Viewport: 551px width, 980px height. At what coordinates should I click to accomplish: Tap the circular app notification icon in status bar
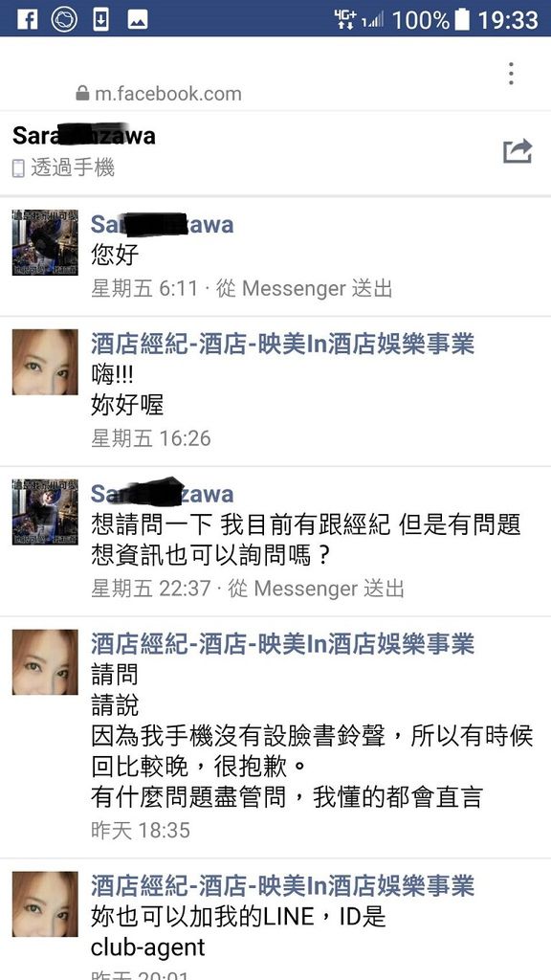click(64, 19)
